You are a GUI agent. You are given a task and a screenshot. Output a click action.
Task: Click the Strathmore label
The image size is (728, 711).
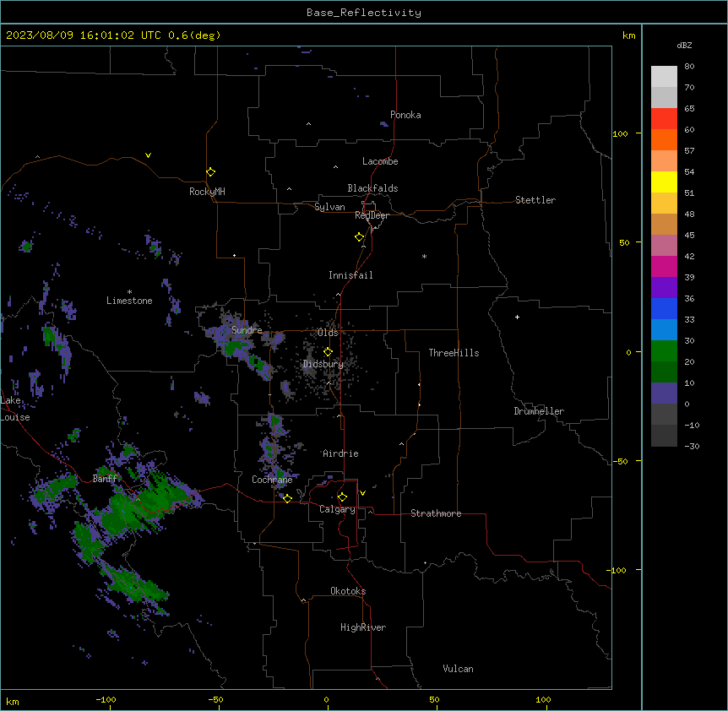(x=436, y=513)
